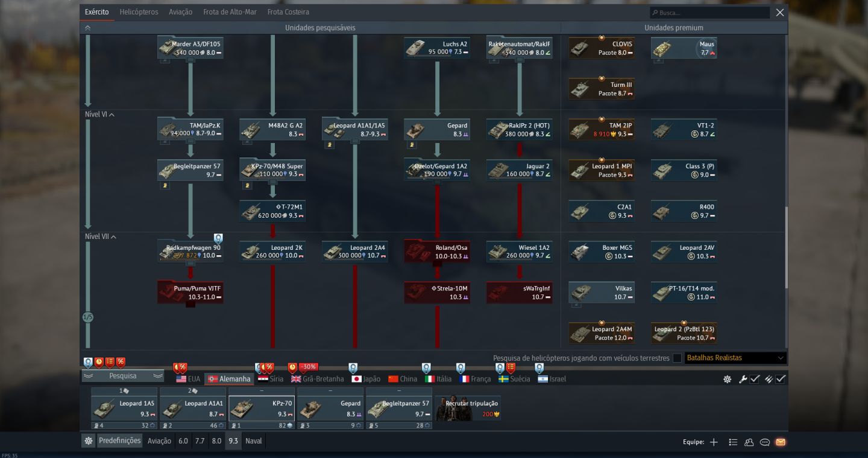
Task: Click the lightbulb research badge above Japão
Action: (x=353, y=367)
